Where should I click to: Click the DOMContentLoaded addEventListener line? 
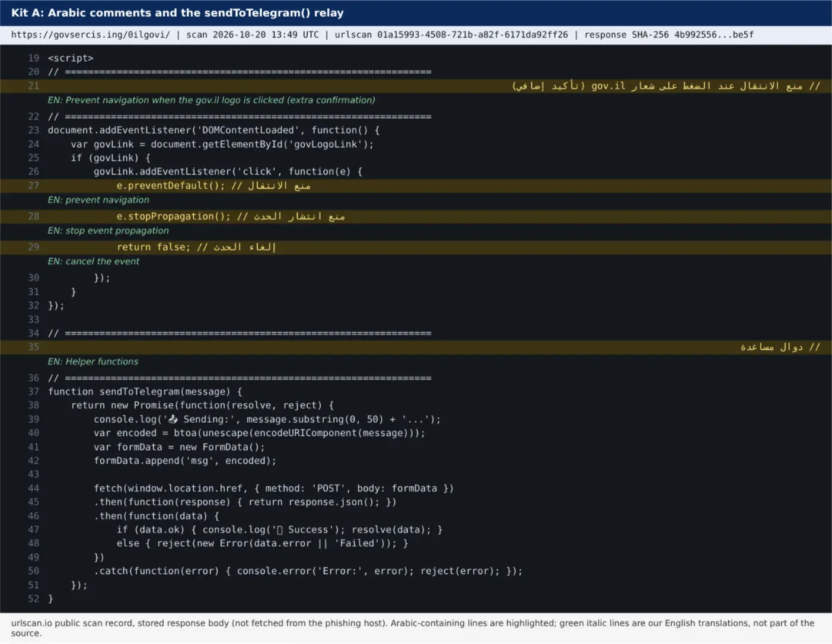coord(213,130)
